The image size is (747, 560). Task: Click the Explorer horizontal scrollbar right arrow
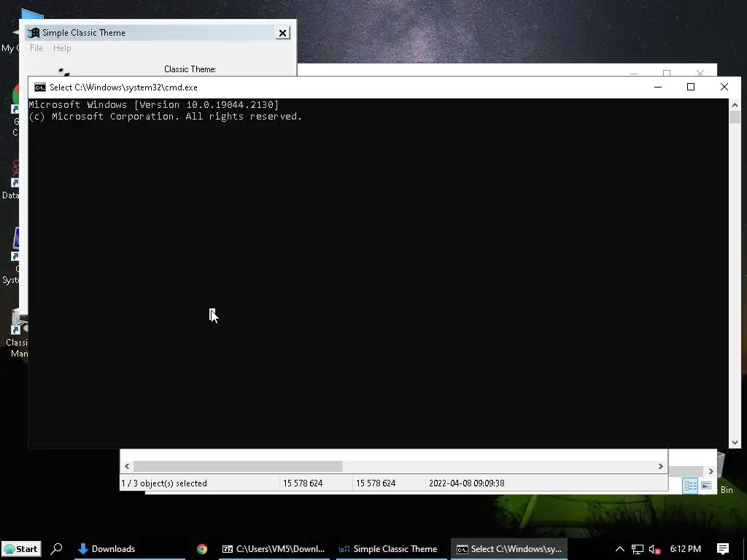pos(711,472)
